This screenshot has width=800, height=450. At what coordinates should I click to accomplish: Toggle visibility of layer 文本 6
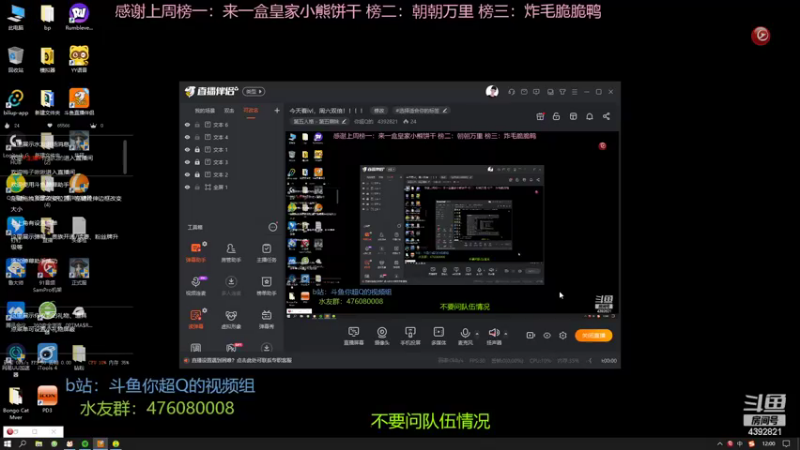pyautogui.click(x=187, y=124)
